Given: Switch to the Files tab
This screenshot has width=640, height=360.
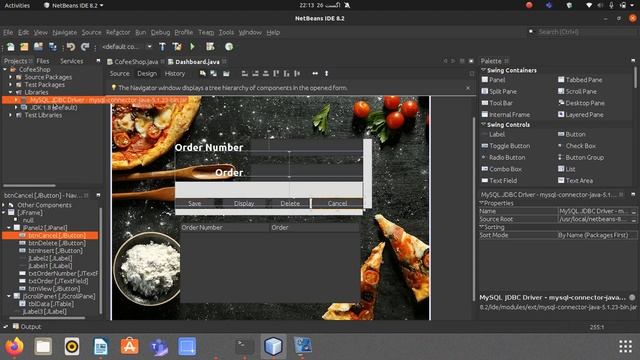Looking at the screenshot, I should [43, 61].
